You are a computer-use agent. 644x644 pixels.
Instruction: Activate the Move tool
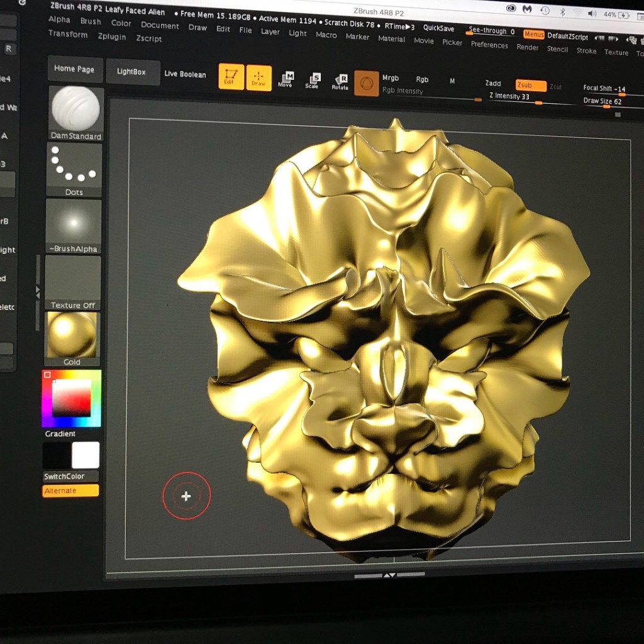tap(286, 80)
